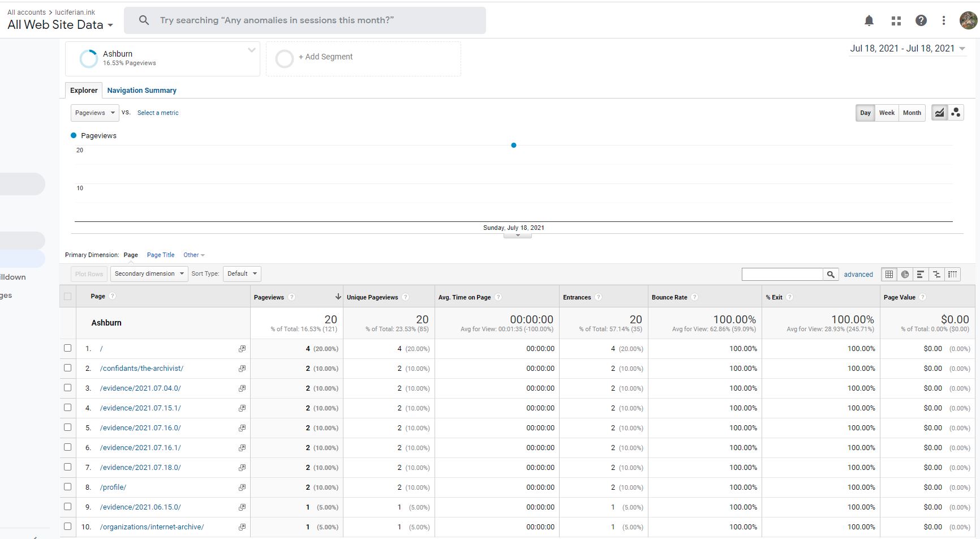Check the row for /confidants/the-archivist/
Viewport: 980px width, 539px height.
pyautogui.click(x=68, y=368)
